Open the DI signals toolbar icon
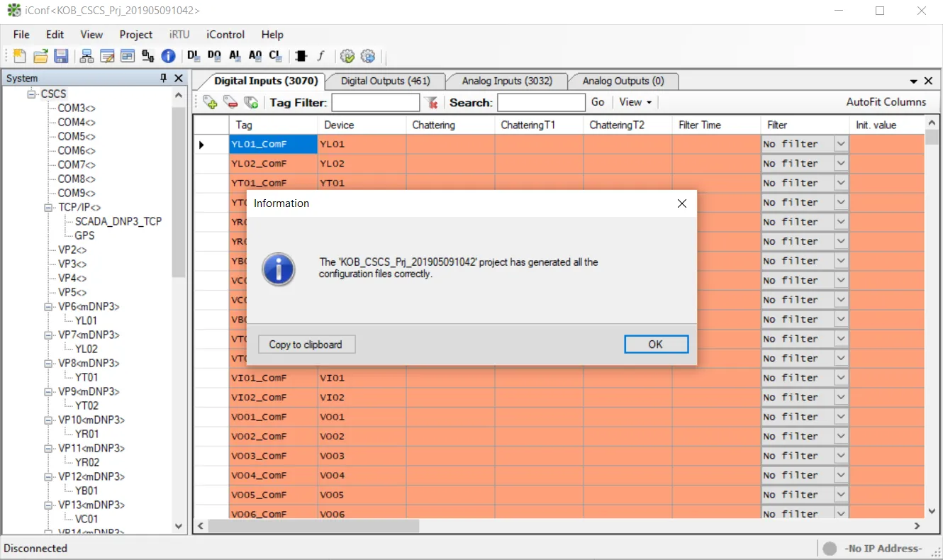 point(193,56)
